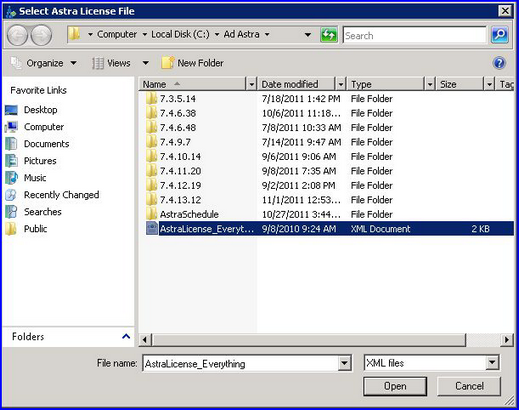Click the Organize toolbar icon

tap(16, 63)
